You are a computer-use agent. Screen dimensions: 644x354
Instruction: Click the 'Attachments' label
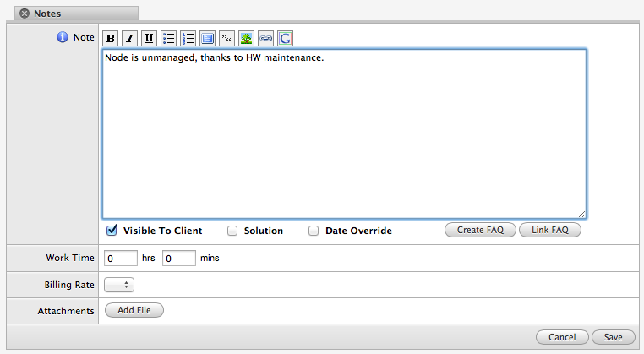[66, 311]
